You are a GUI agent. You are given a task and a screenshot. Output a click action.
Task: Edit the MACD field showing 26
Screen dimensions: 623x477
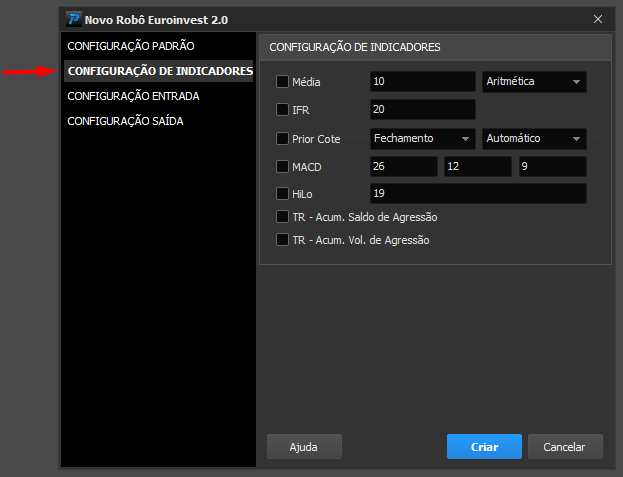click(x=404, y=166)
